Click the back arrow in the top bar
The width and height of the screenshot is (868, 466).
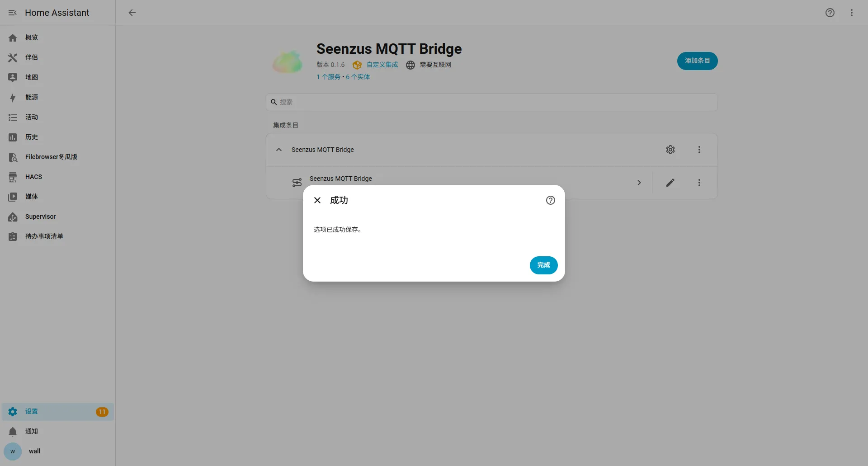coord(132,13)
